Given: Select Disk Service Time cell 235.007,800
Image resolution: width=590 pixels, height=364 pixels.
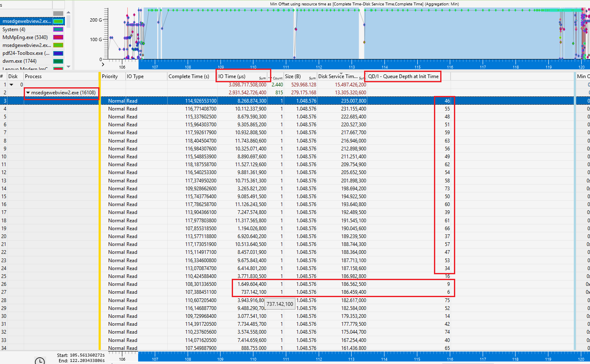Looking at the screenshot, I should click(x=354, y=101).
